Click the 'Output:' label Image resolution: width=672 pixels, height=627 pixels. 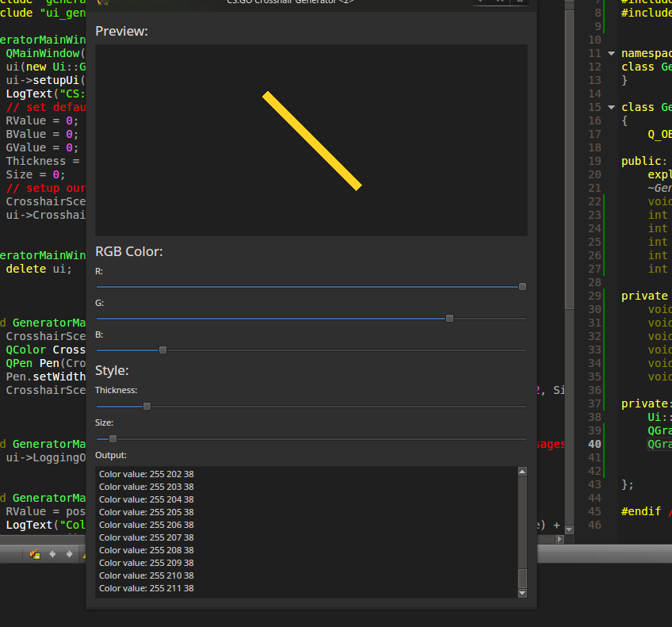click(x=111, y=455)
